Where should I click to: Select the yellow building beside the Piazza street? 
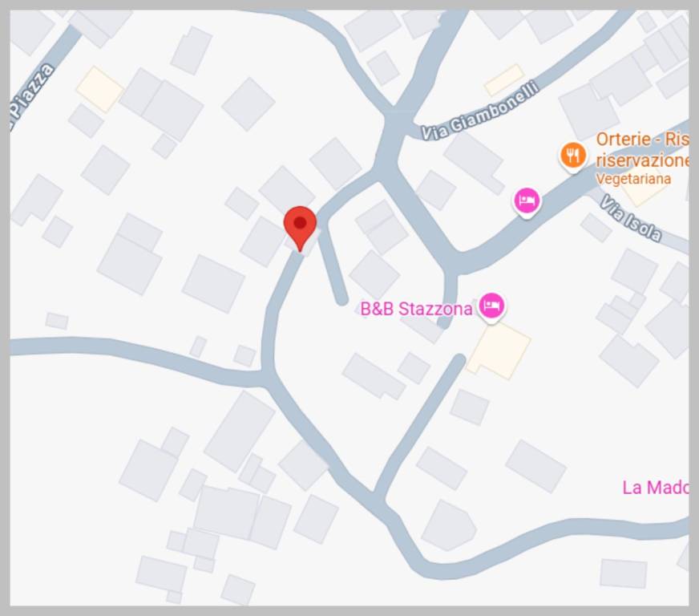click(x=100, y=89)
